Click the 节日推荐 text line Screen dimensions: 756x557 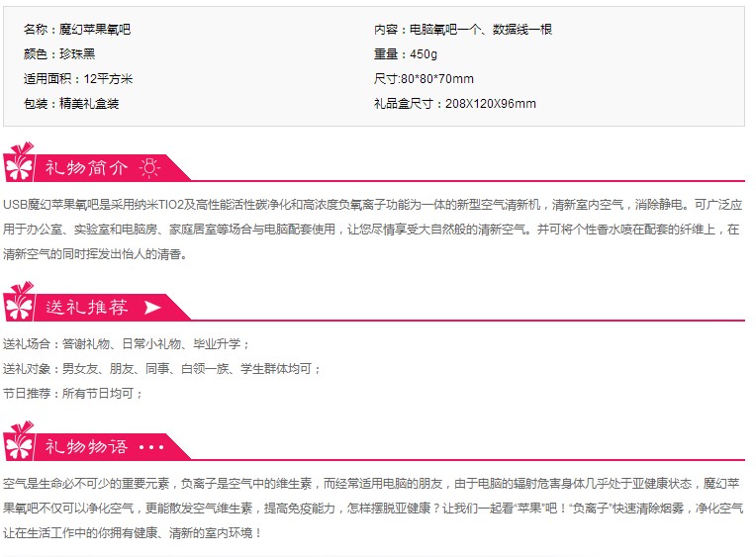point(73,393)
